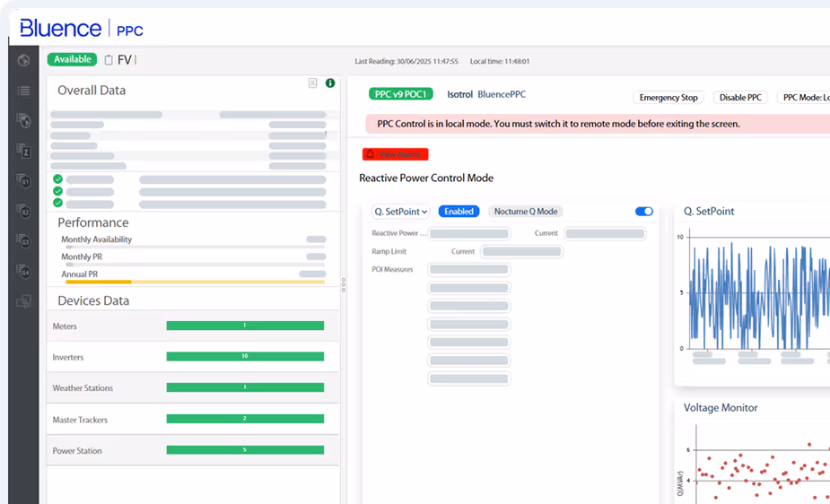Open the Q. SetPoint dropdown
The image size is (830, 504).
pyautogui.click(x=401, y=212)
